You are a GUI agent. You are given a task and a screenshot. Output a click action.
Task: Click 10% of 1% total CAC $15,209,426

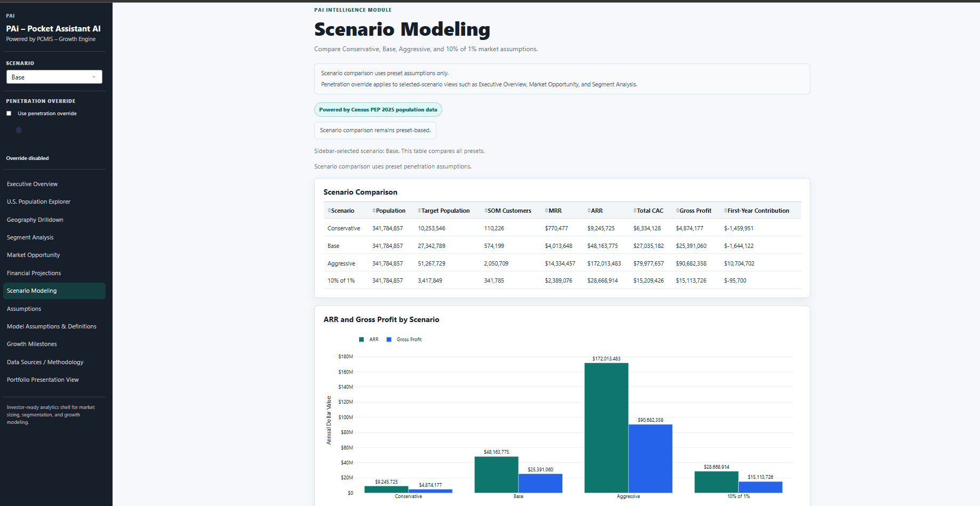point(649,280)
